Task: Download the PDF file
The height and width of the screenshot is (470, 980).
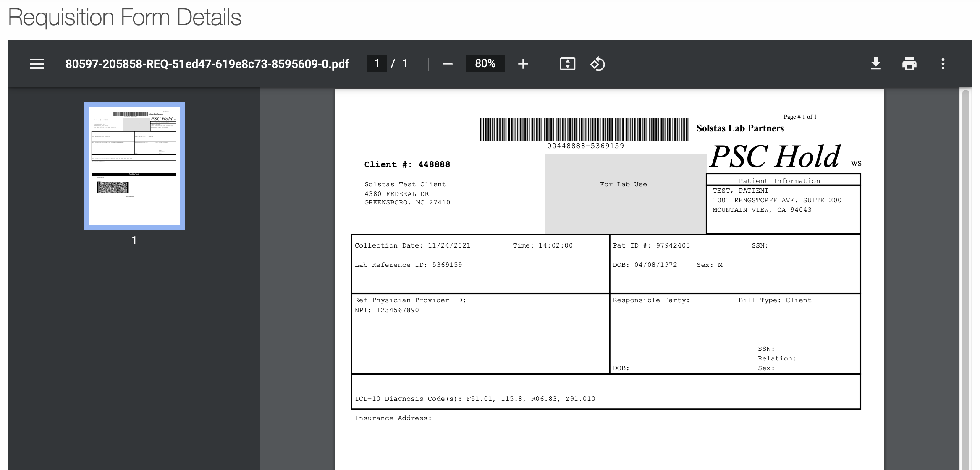Action: pyautogui.click(x=875, y=64)
